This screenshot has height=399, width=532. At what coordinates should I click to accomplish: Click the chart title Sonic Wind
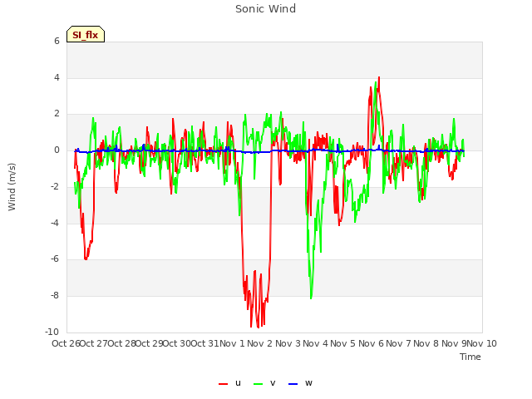pyautogui.click(x=266, y=9)
